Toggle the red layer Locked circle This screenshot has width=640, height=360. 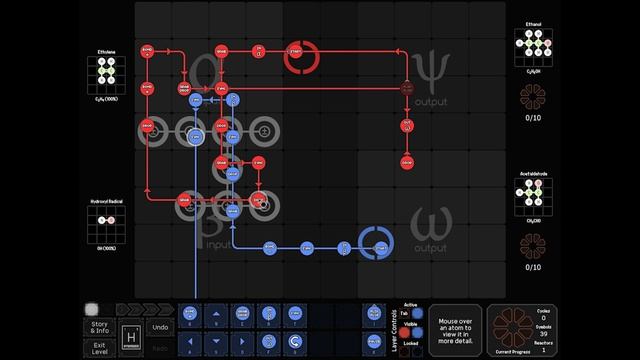404,351
